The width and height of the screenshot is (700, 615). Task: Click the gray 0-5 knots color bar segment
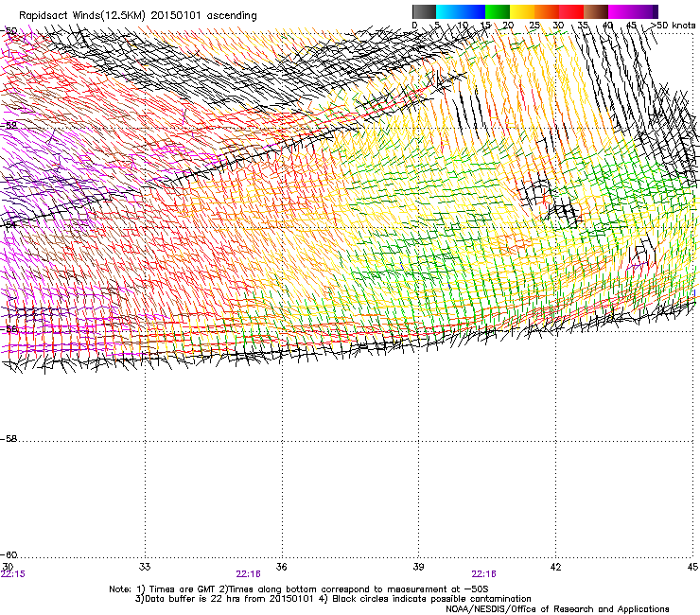coord(424,11)
